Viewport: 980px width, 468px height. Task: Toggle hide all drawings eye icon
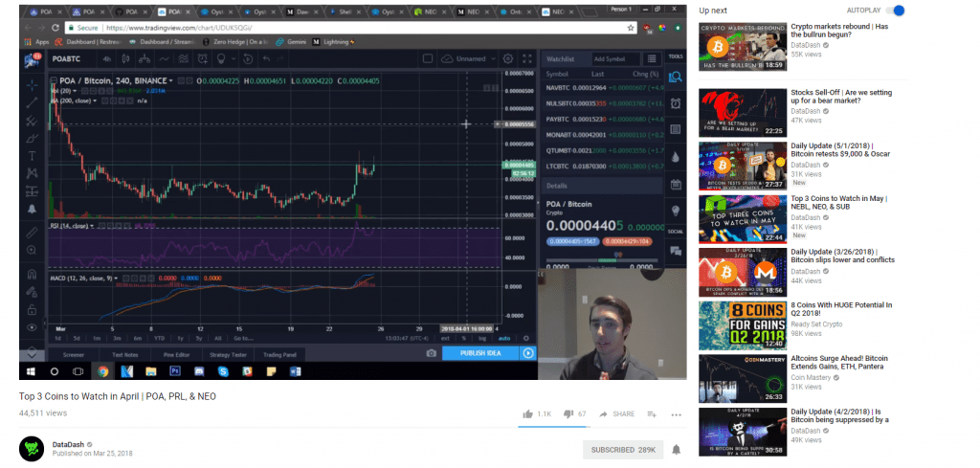point(32,327)
